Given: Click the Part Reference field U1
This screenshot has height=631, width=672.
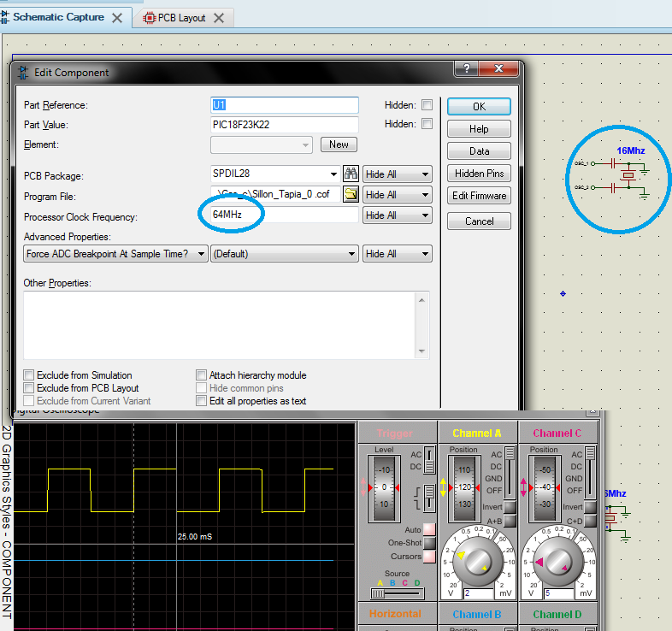Looking at the screenshot, I should pyautogui.click(x=285, y=105).
